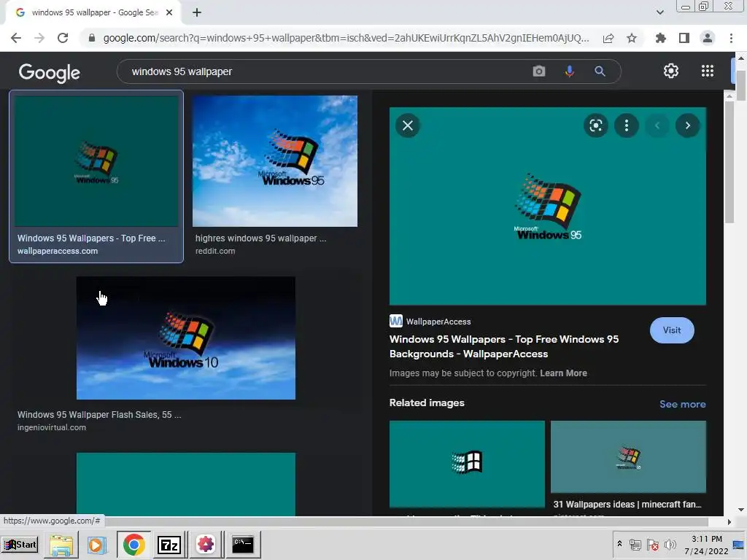Open the black-and-white logo related image
The height and width of the screenshot is (560, 747).
click(467, 464)
